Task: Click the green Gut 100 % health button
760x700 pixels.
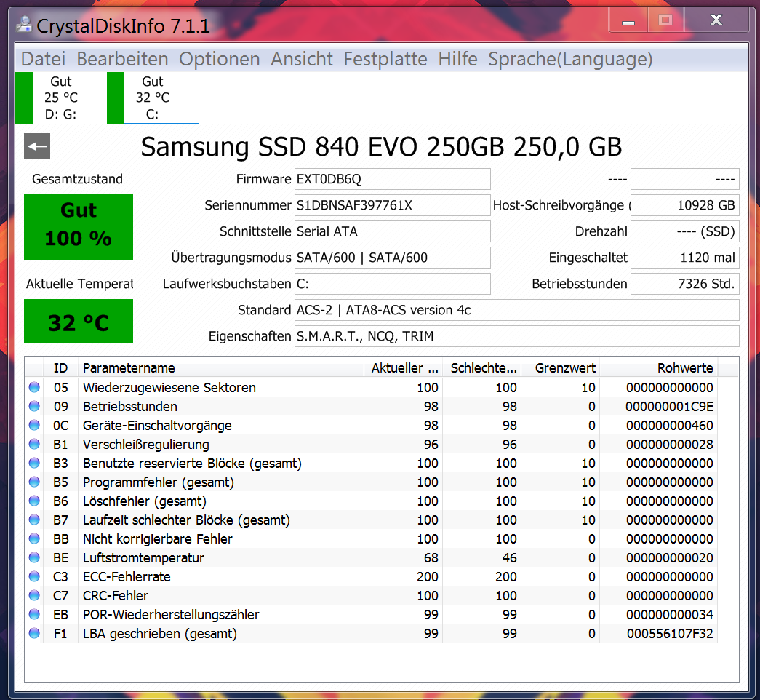Action: point(79,226)
